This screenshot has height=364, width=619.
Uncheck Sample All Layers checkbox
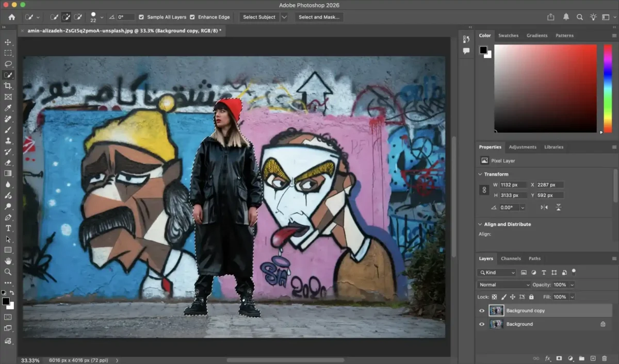pos(142,17)
